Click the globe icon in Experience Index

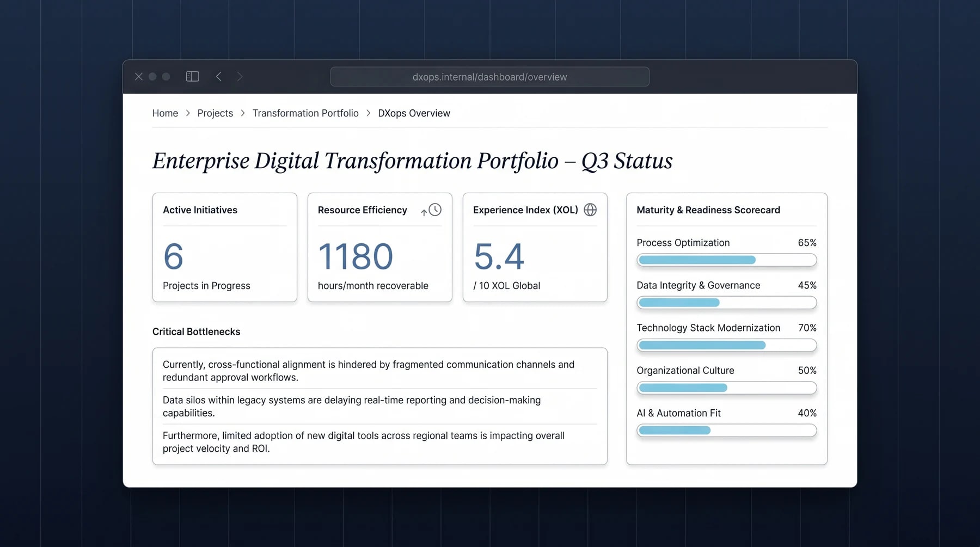pos(590,210)
